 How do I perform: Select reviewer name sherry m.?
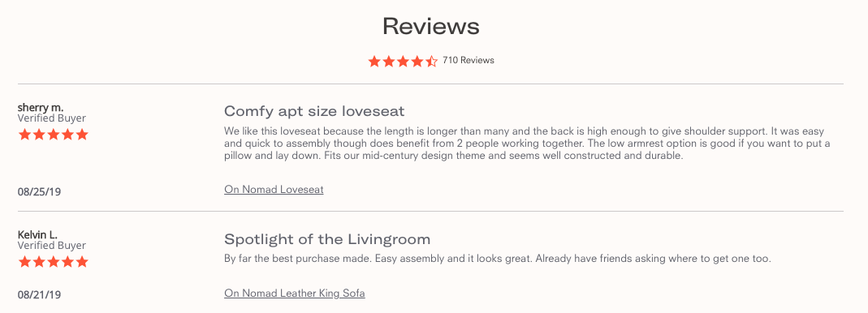(41, 107)
